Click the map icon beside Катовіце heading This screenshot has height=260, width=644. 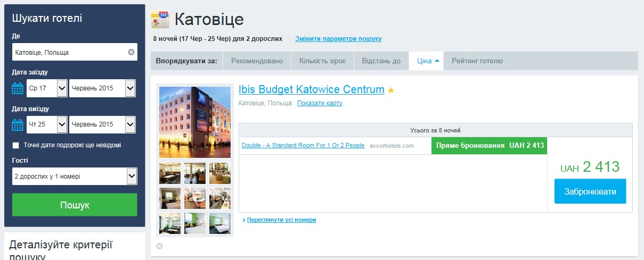click(160, 20)
